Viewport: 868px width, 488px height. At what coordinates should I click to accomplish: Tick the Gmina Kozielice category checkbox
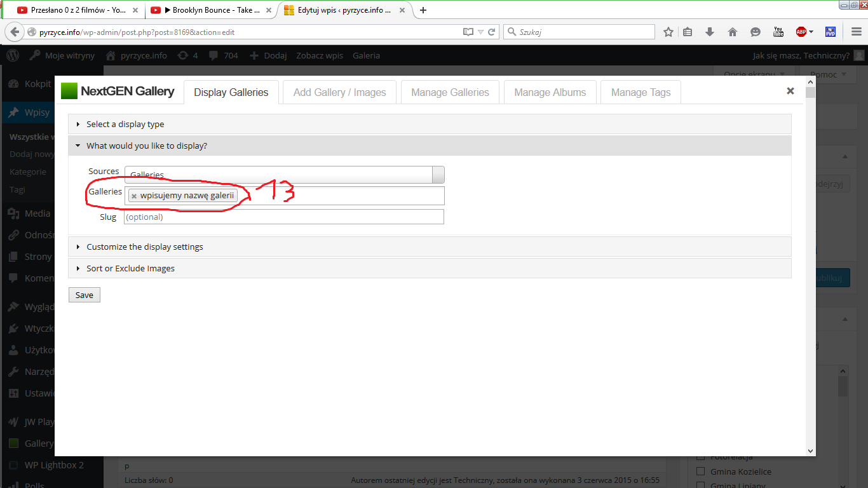pyautogui.click(x=701, y=471)
